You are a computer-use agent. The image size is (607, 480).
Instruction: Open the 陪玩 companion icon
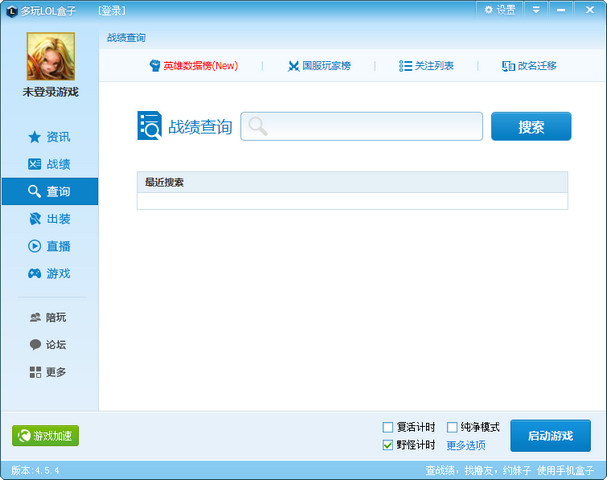[x=35, y=317]
